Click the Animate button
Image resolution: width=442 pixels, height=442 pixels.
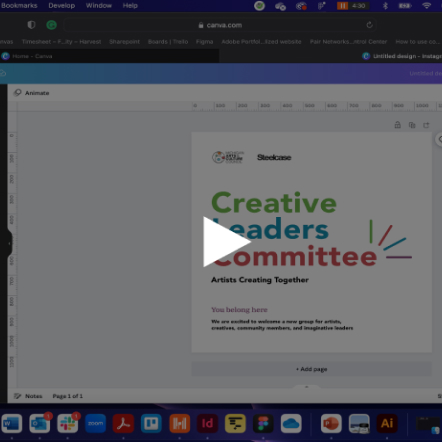pos(32,93)
